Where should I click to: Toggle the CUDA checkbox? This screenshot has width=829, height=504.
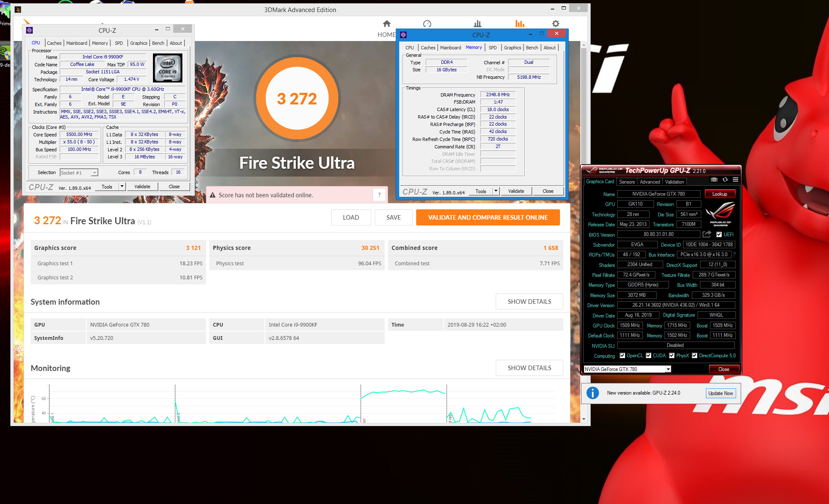pos(649,356)
